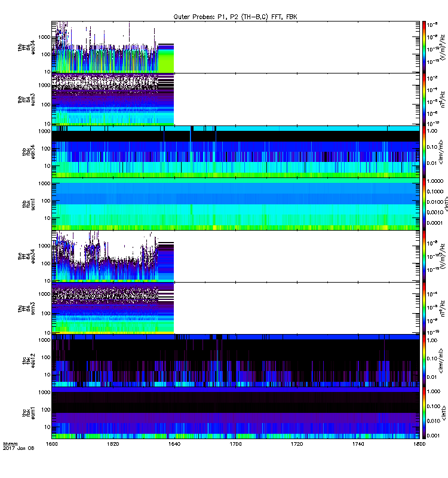Select the thc fff 64 scm3 axis label
Image resolution: width=448 pixels, height=478 pixels.
[26, 308]
